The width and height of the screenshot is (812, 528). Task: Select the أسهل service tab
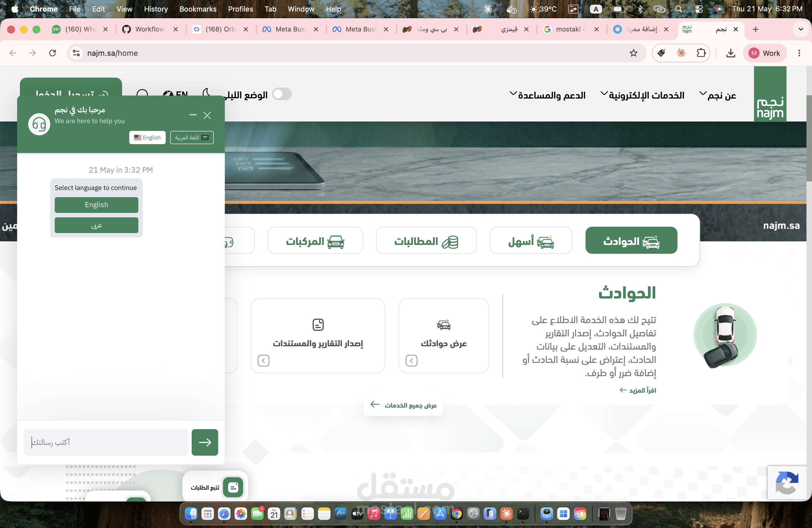[x=531, y=241]
